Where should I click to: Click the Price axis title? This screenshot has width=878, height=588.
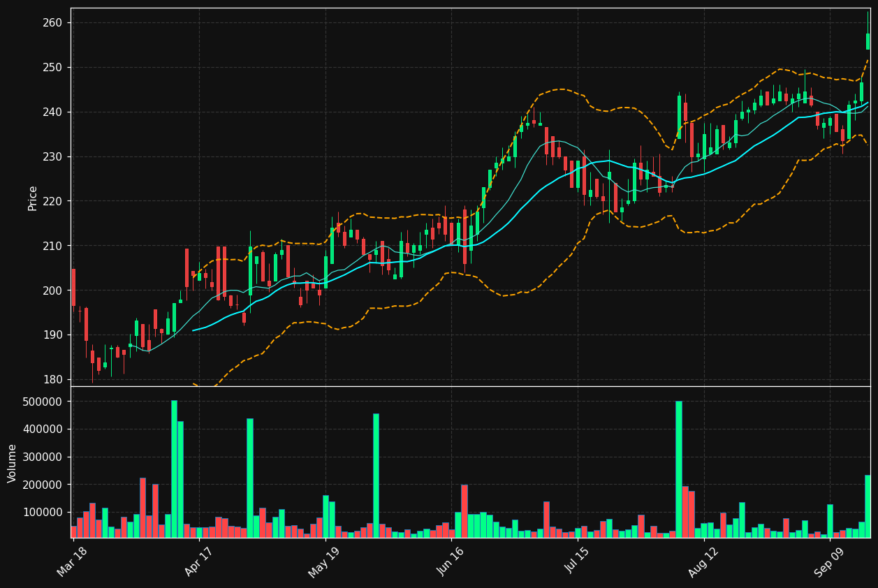(x=33, y=198)
